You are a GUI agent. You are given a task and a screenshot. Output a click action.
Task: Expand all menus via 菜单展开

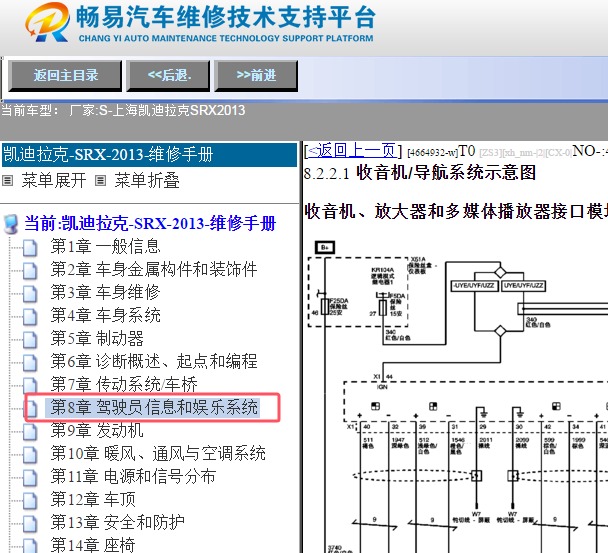[x=54, y=181]
